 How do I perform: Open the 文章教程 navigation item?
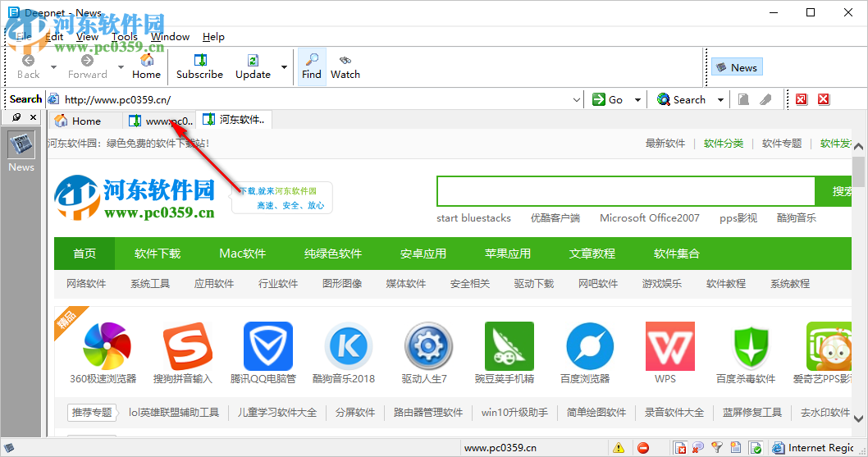point(592,254)
